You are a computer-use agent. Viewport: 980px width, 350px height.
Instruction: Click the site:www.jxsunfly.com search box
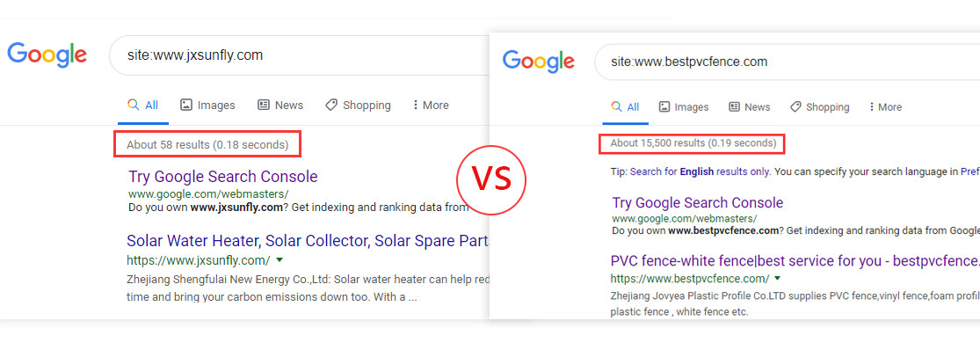tap(300, 55)
